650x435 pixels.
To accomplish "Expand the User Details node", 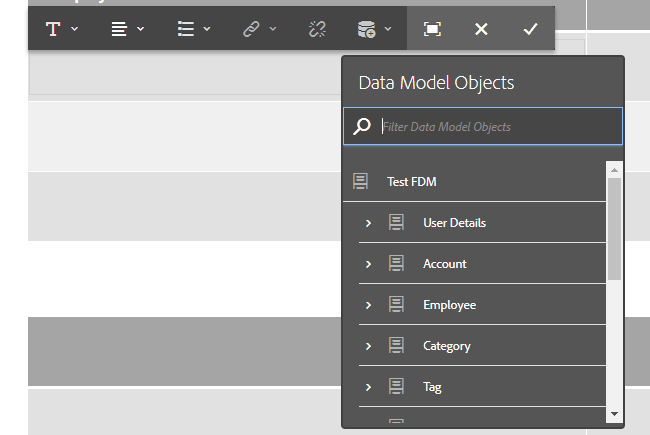I will click(x=368, y=223).
